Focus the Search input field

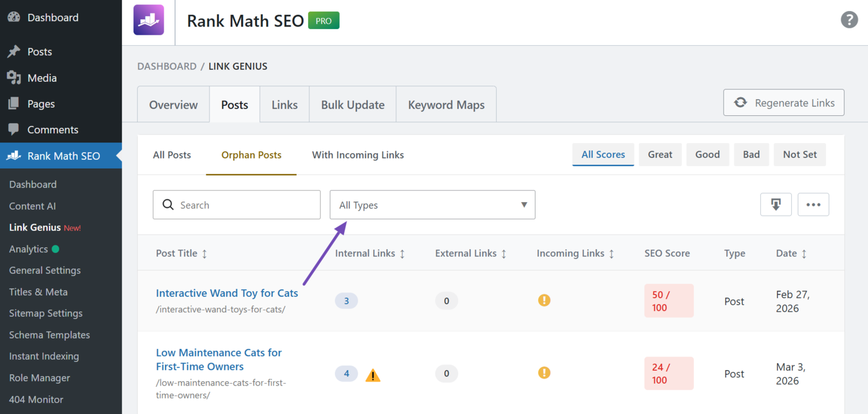[x=237, y=205]
